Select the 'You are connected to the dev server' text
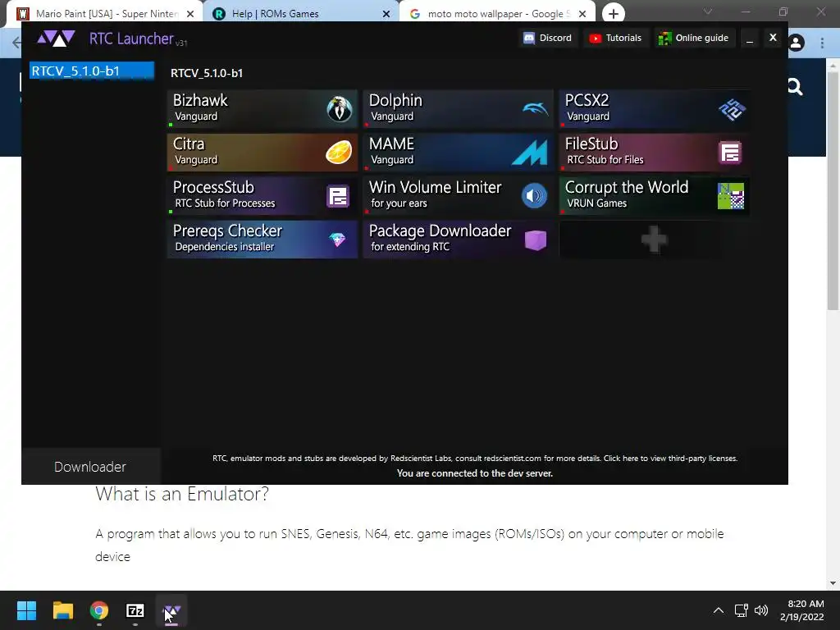840x630 pixels. tap(475, 473)
